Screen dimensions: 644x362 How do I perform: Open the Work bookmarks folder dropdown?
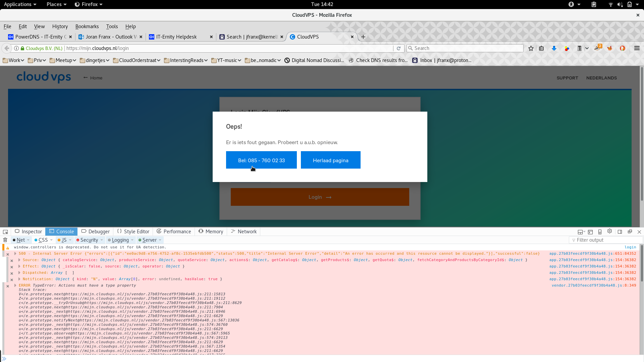pyautogui.click(x=13, y=60)
